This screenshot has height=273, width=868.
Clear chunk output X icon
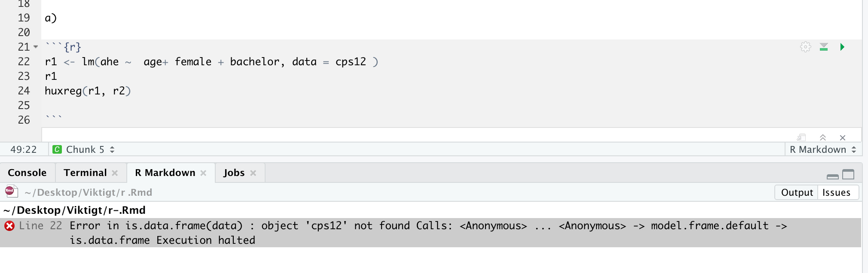843,138
